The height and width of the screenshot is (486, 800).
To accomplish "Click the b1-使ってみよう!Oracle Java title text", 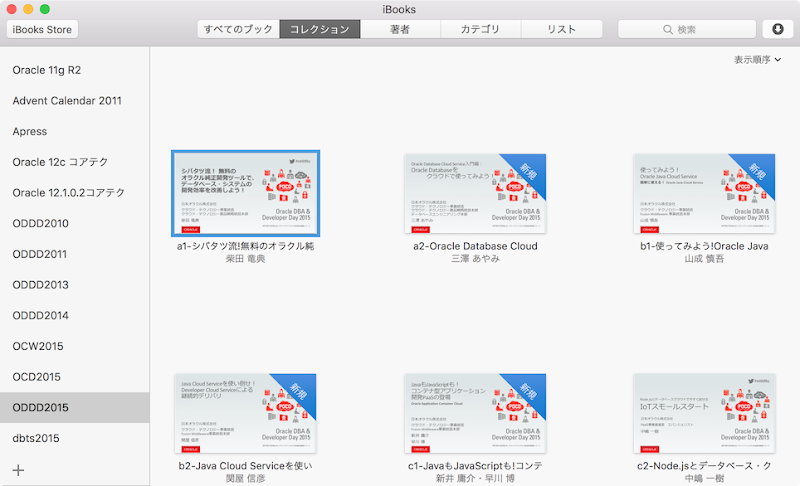I will tap(704, 246).
